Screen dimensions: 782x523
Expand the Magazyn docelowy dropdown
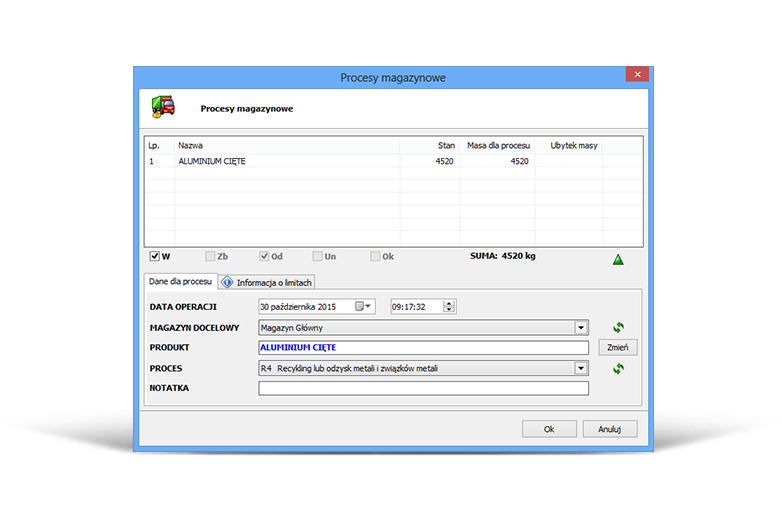(581, 327)
